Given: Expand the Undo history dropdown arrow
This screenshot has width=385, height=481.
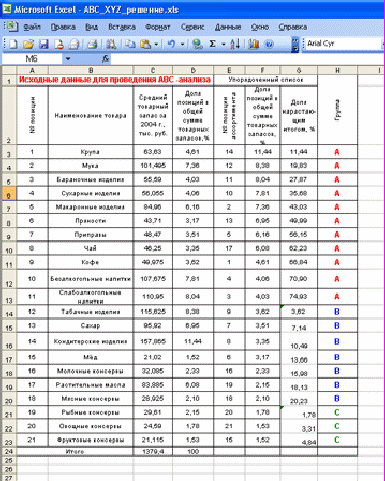Looking at the screenshot, I should coord(182,44).
